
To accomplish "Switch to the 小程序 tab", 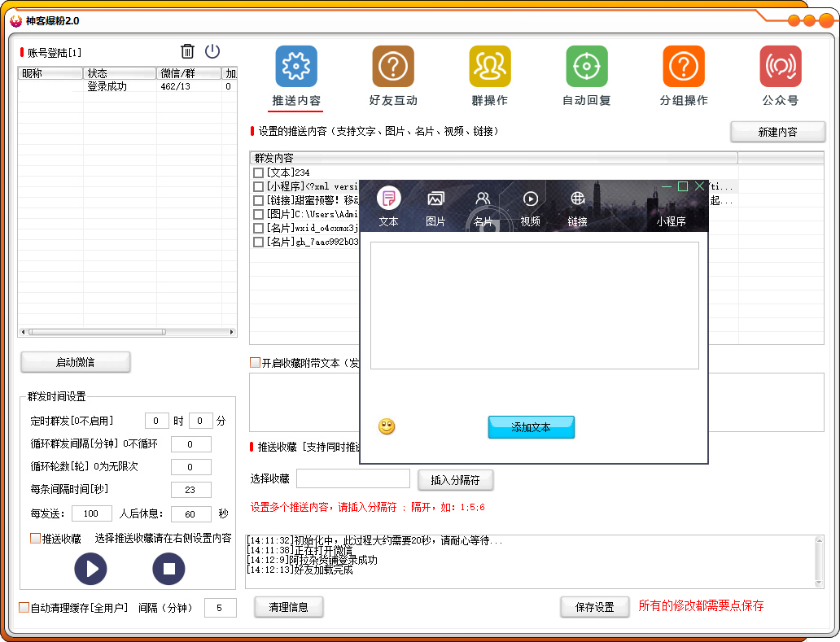I will point(671,221).
